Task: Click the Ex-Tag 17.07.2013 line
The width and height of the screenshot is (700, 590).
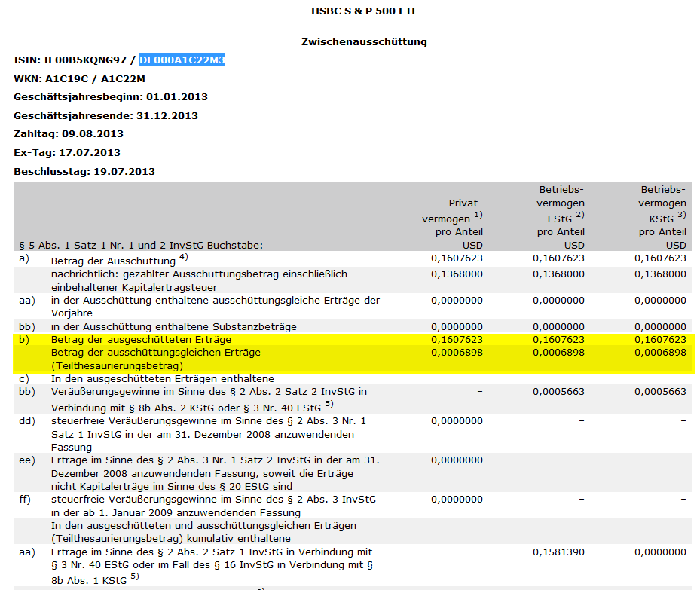Action: 67,153
